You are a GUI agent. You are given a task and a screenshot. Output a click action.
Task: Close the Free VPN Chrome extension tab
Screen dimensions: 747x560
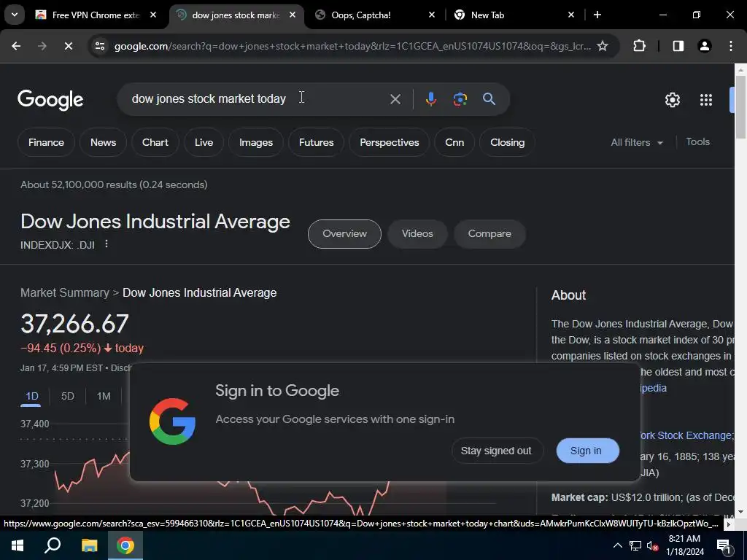point(153,15)
